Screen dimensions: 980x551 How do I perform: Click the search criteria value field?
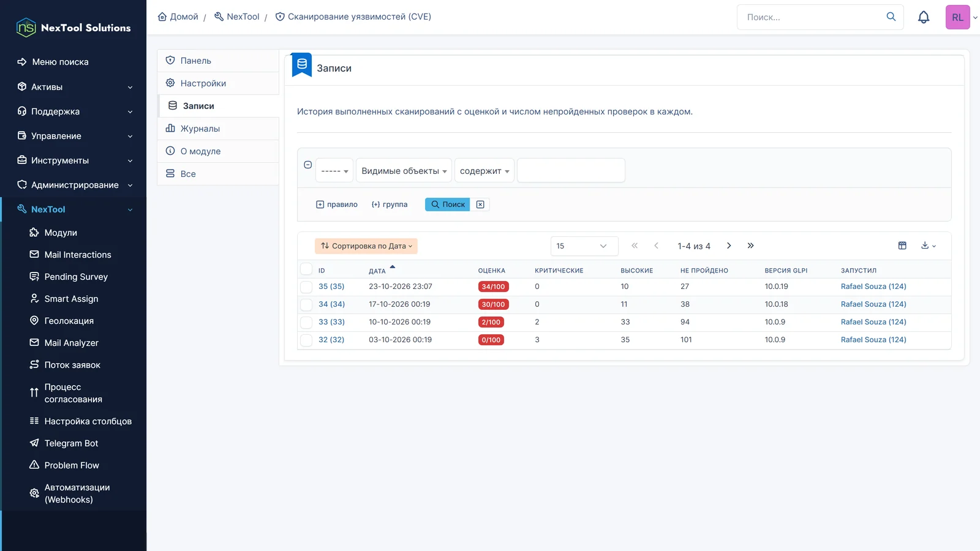tap(571, 170)
